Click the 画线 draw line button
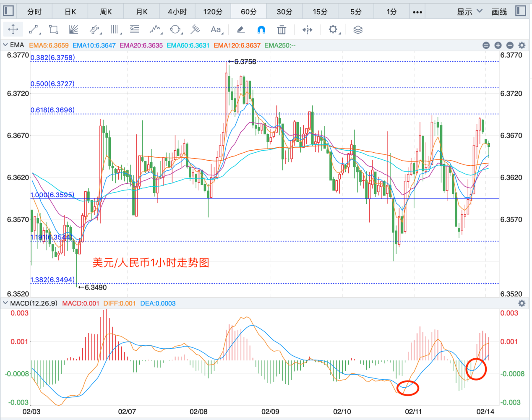The image size is (532, 420). pyautogui.click(x=499, y=12)
